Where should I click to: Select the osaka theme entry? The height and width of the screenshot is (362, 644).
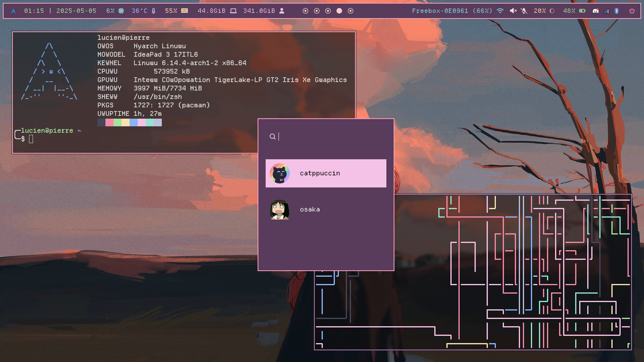(326, 210)
